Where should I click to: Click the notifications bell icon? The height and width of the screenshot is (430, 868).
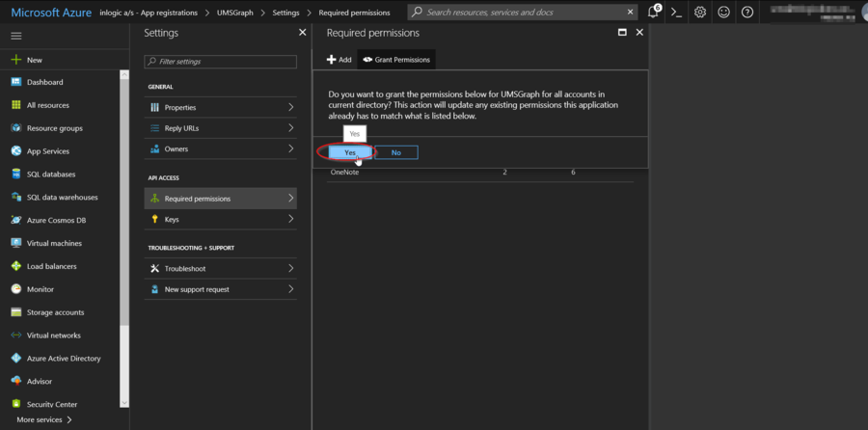[x=653, y=13]
